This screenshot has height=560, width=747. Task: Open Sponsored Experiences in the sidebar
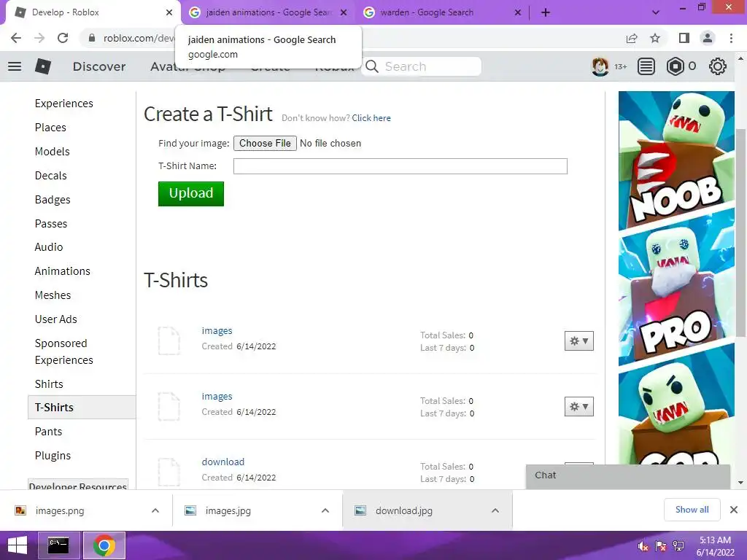pyautogui.click(x=64, y=351)
